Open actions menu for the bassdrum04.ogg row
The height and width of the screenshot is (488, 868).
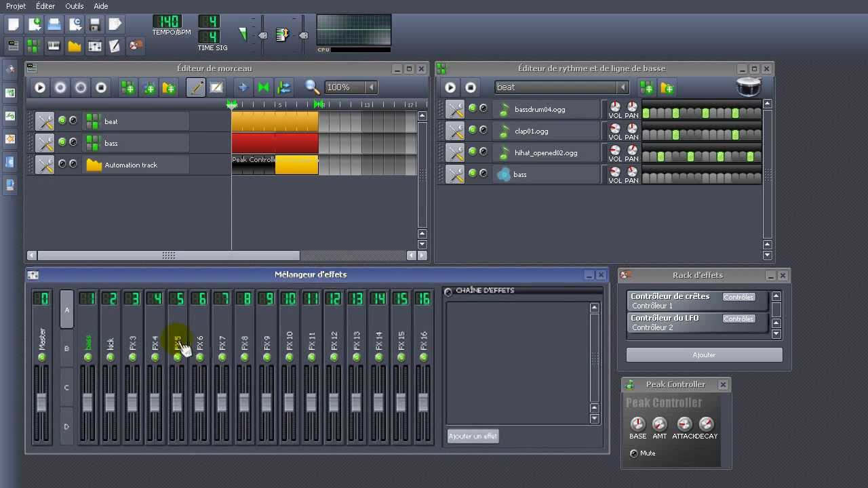coord(455,110)
